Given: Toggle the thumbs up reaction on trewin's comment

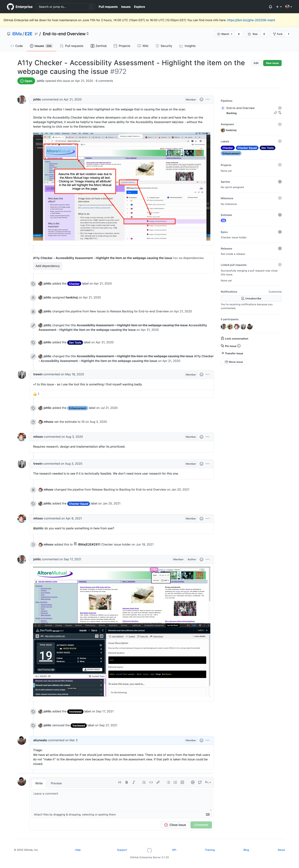Looking at the screenshot, I should point(36,394).
